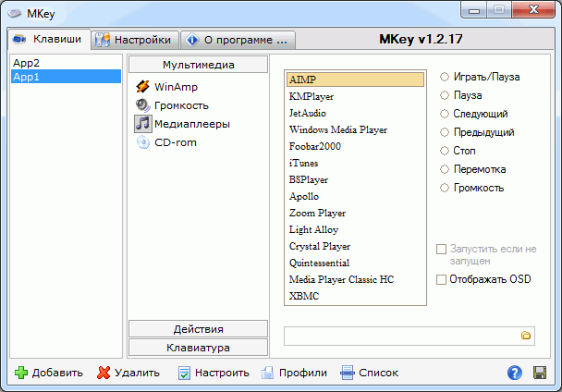Select the Громкость radio button

(x=445, y=188)
